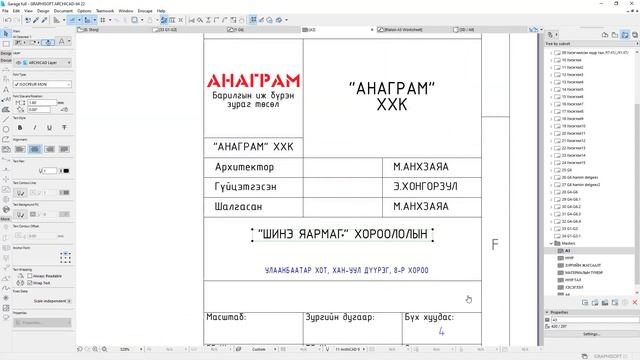The width and height of the screenshot is (640, 360).
Task: Click the red Delete icon in Navigator
Action: [x=635, y=302]
